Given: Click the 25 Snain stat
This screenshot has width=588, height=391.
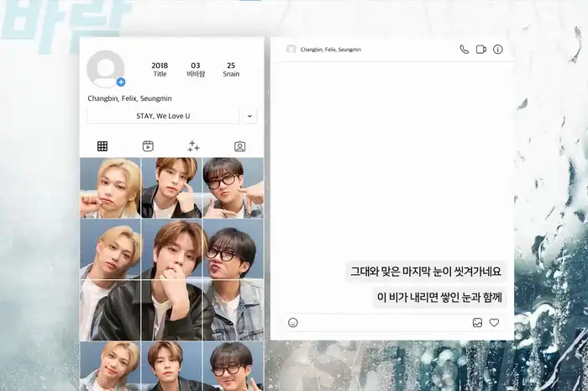Looking at the screenshot, I should (x=231, y=70).
